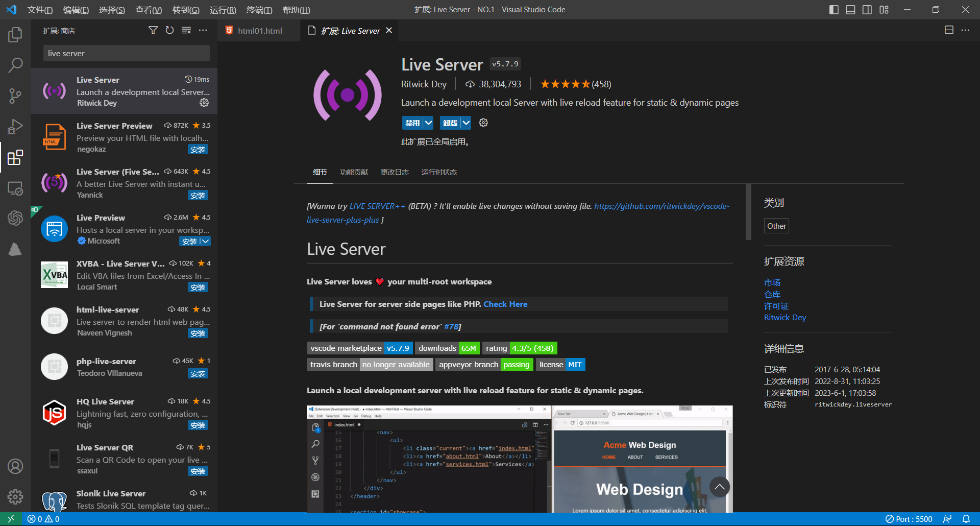Install HQ Live Server extension

[198, 425]
